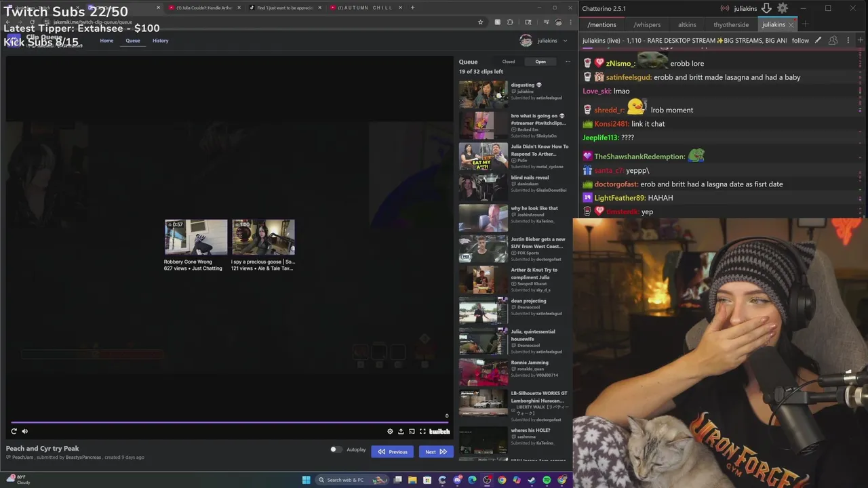Open the Windows Start menu
This screenshot has height=488, width=868.
point(306,480)
